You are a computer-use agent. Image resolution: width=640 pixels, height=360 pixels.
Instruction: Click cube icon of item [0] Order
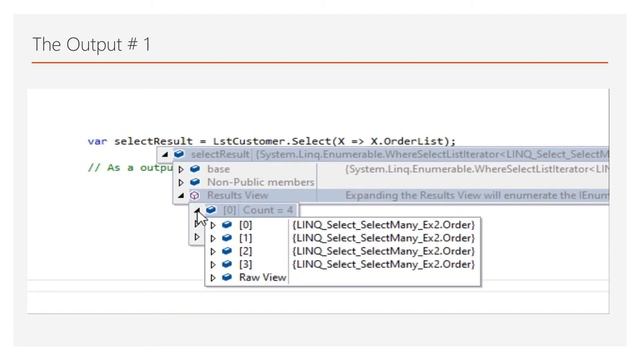[x=227, y=224]
